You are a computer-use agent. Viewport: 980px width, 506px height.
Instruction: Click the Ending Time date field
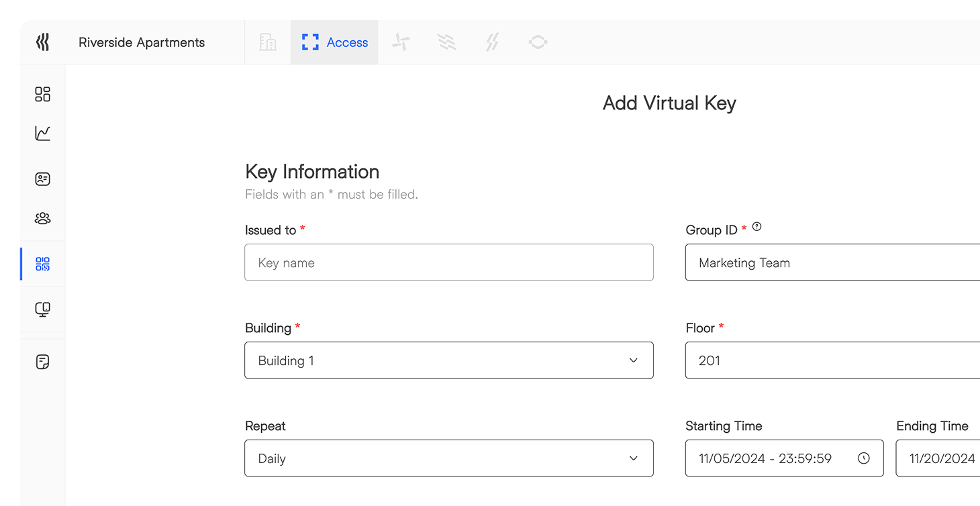pyautogui.click(x=938, y=458)
